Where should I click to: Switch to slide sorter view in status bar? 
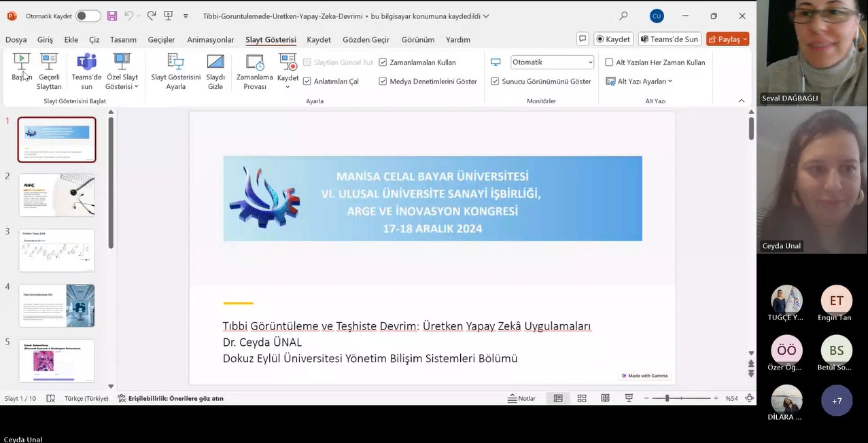(582, 398)
